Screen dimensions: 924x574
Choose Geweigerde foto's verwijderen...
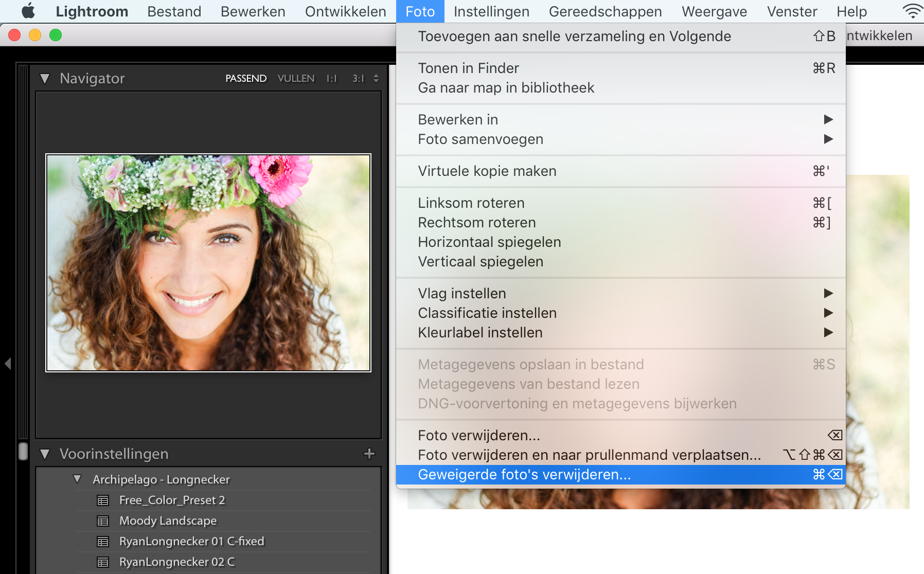[621, 474]
